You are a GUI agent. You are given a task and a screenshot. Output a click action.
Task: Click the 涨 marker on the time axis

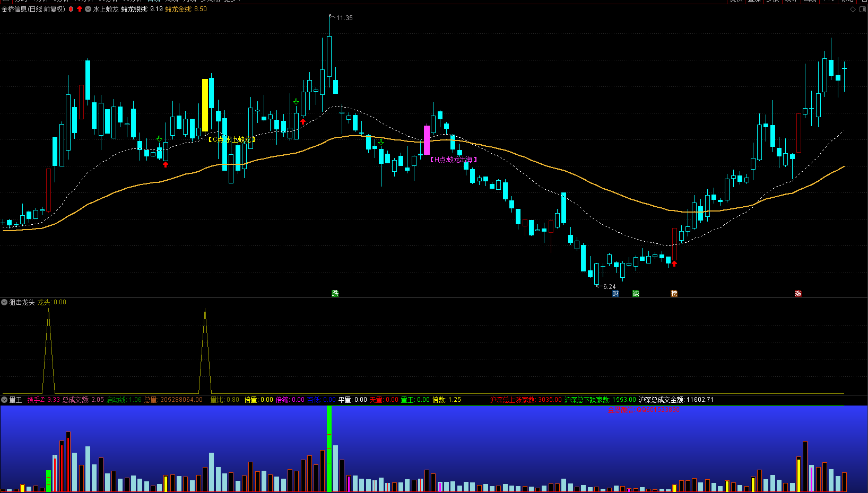click(798, 293)
